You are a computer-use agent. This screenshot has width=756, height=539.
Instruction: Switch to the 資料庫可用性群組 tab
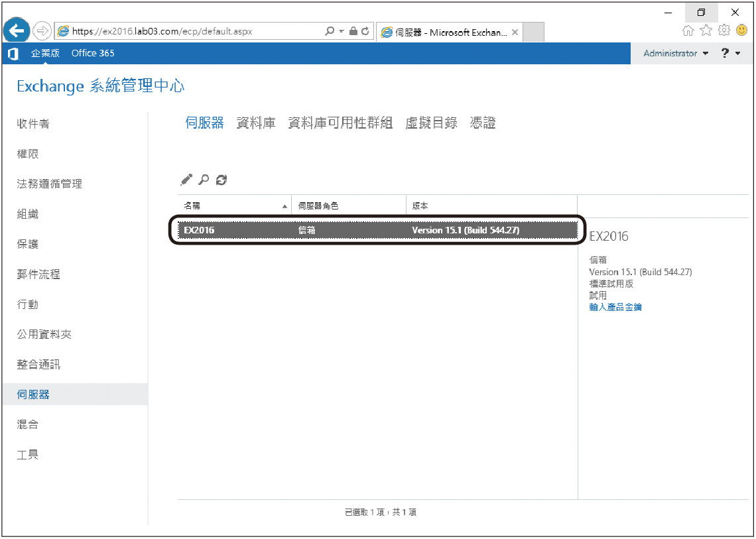pyautogui.click(x=340, y=123)
